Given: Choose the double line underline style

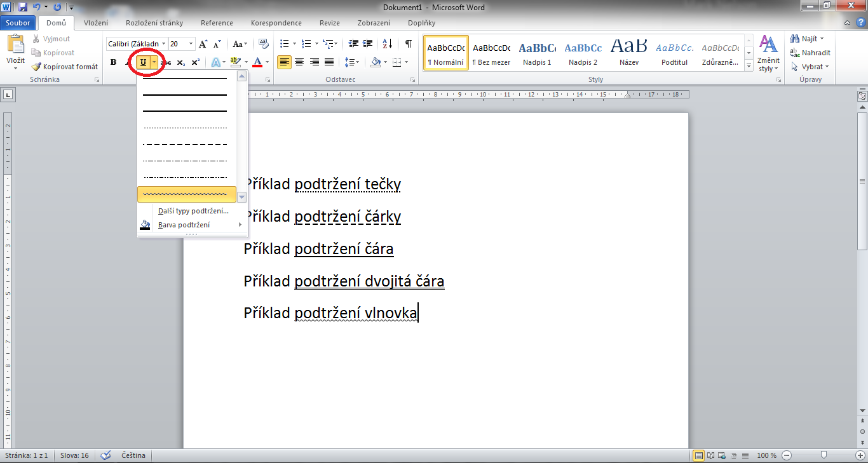Looking at the screenshot, I should 185,95.
